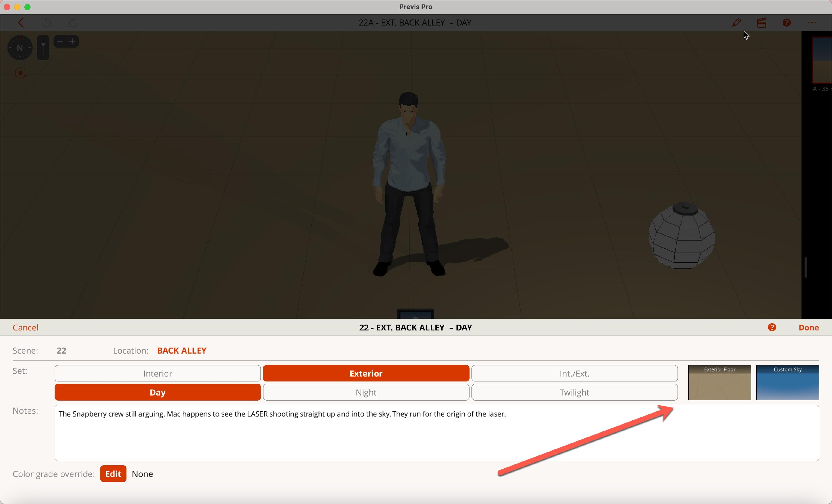Open the BACK ALLEY location link

point(181,350)
